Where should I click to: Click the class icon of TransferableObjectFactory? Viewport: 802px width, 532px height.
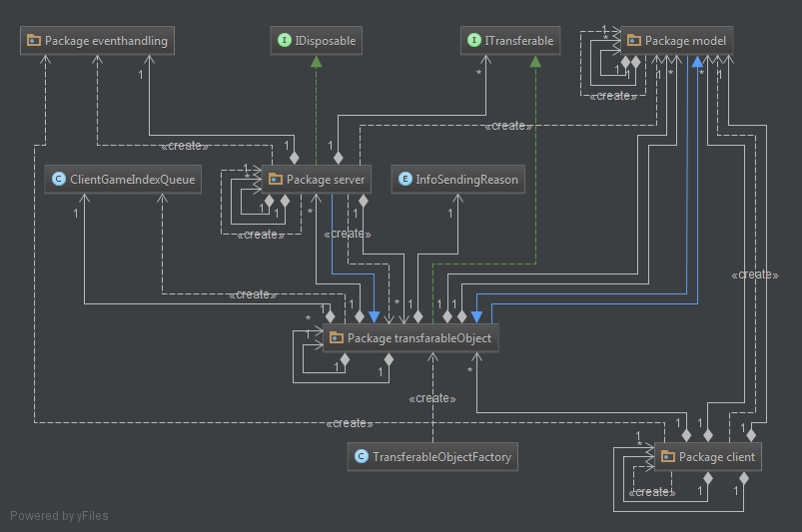[362, 456]
